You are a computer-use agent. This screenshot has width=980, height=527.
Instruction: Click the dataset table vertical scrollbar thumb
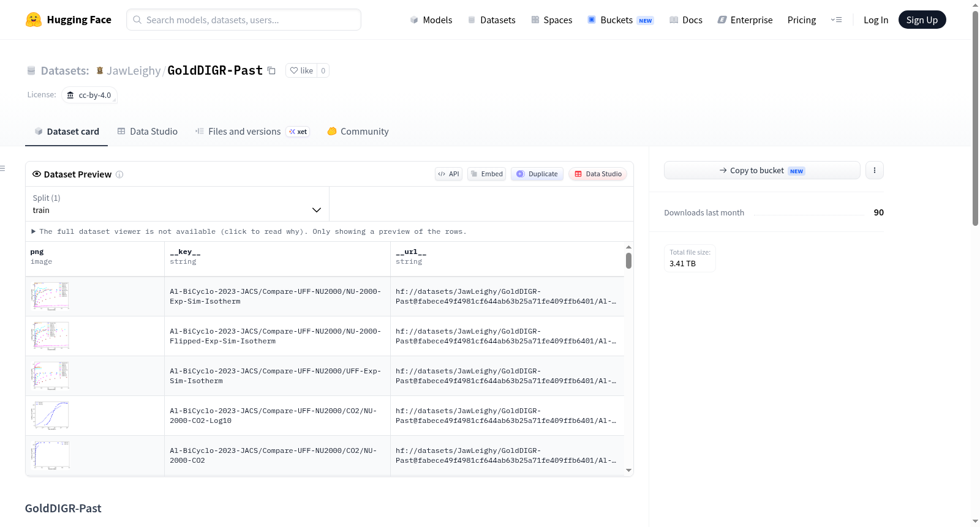pyautogui.click(x=628, y=261)
